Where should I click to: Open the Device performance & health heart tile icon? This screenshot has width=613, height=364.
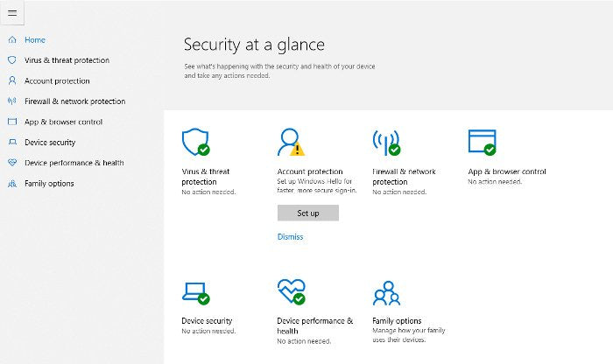tap(290, 292)
